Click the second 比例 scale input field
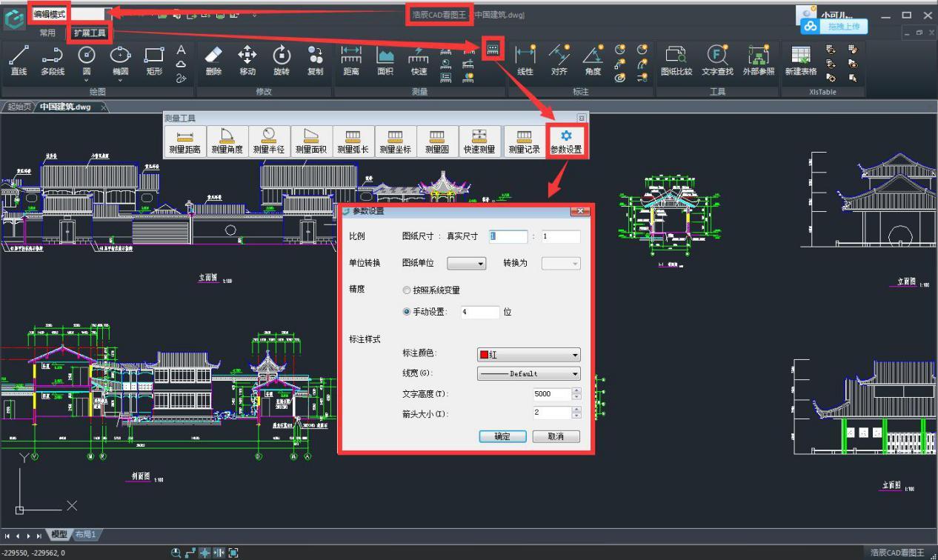Image resolution: width=938 pixels, height=560 pixels. point(561,236)
